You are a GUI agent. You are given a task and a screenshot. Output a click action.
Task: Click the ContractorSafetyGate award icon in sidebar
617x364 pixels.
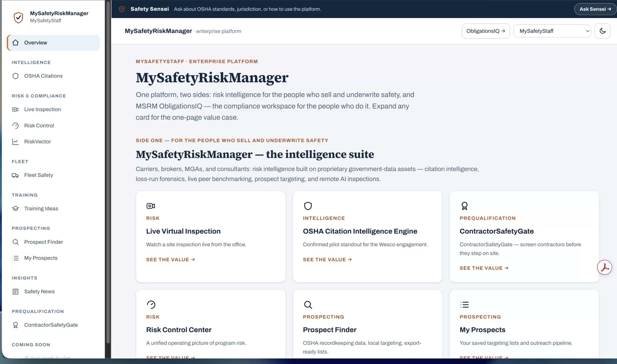click(15, 325)
